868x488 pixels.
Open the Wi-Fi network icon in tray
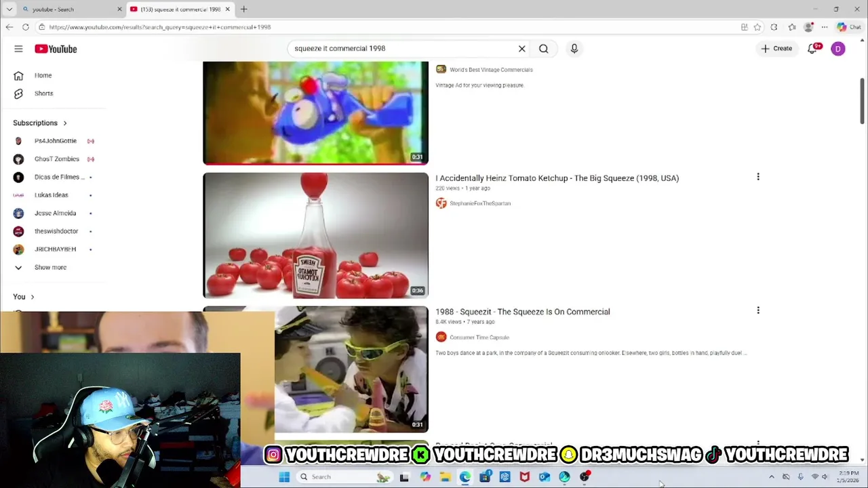click(814, 476)
